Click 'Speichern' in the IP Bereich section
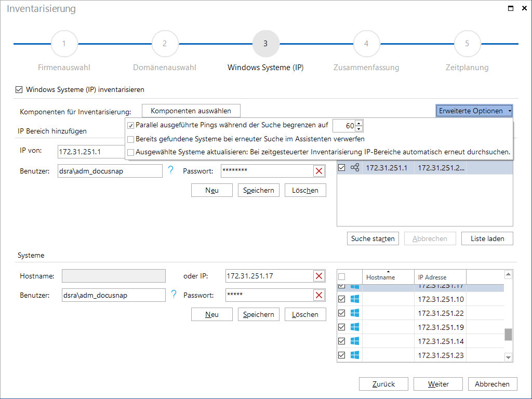The width and height of the screenshot is (532, 399). [259, 190]
